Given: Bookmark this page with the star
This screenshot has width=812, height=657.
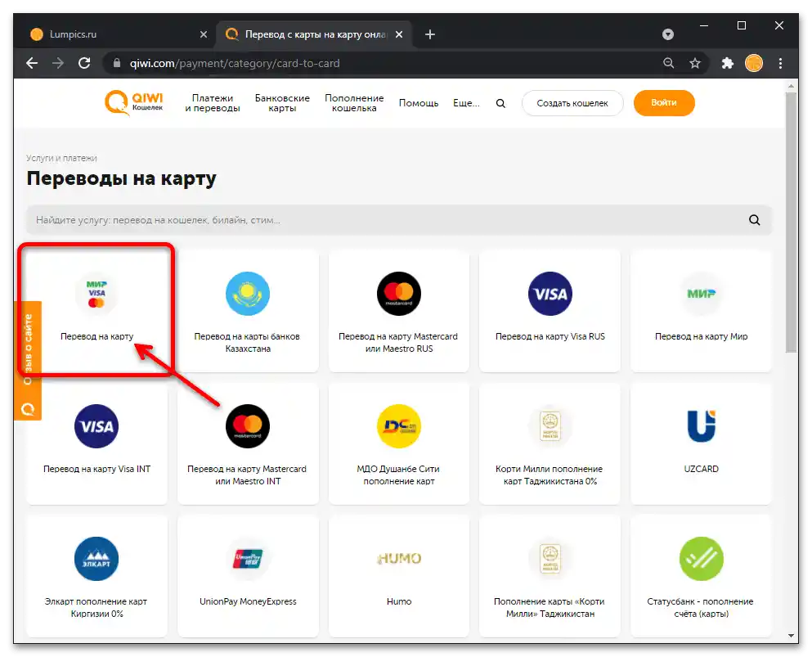Looking at the screenshot, I should pos(695,63).
